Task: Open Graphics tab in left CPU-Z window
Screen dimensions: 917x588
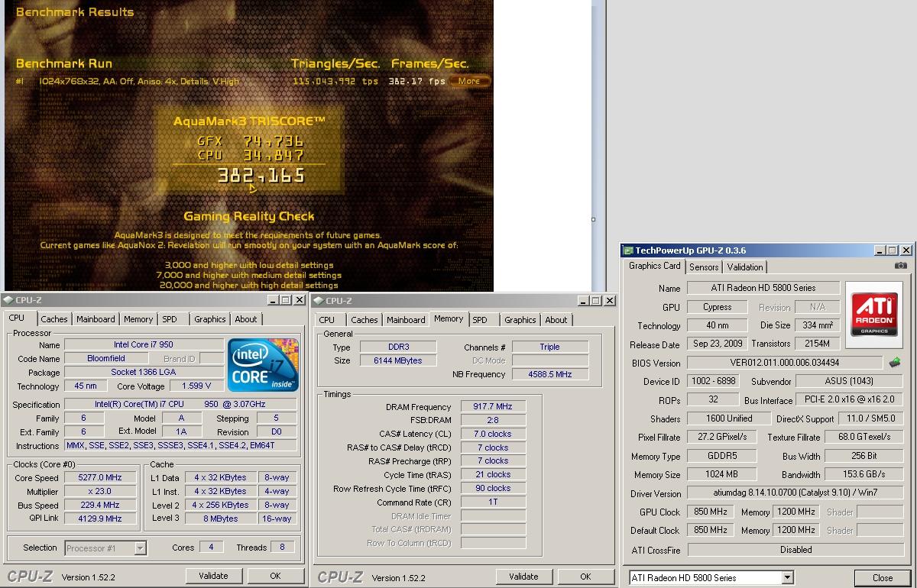Action: pos(209,319)
